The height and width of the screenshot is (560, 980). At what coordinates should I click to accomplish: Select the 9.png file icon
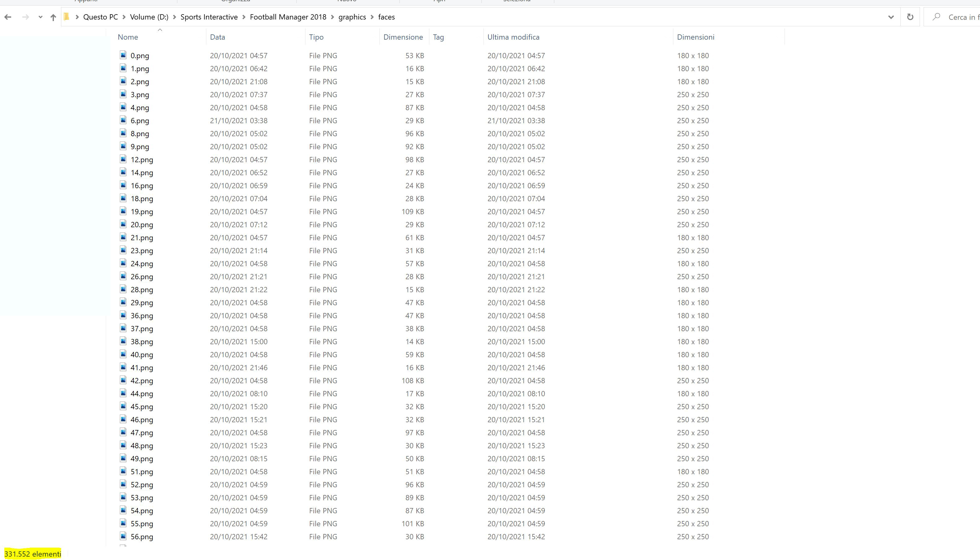pos(123,146)
